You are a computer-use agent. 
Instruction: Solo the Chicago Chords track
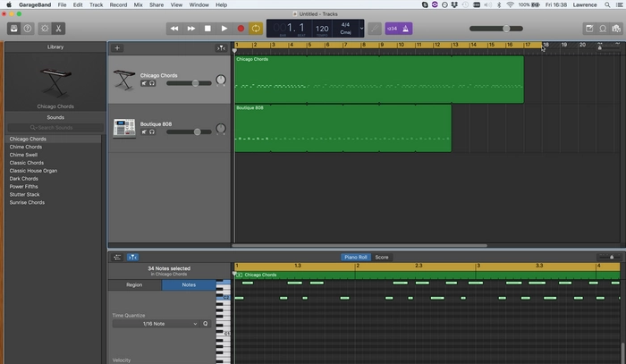(x=152, y=83)
